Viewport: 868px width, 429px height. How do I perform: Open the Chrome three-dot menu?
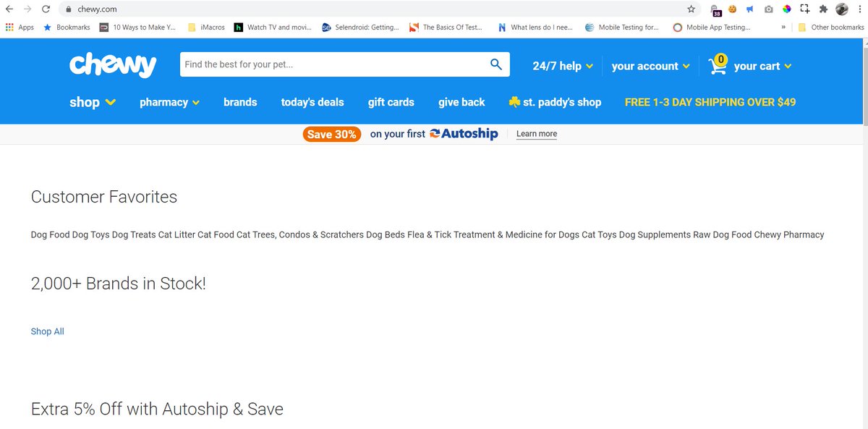[x=859, y=9]
